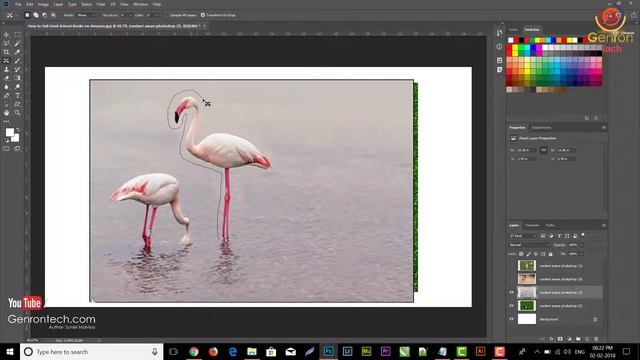Click the Quick Mask mode icon
This screenshot has width=640, height=360.
[6, 149]
